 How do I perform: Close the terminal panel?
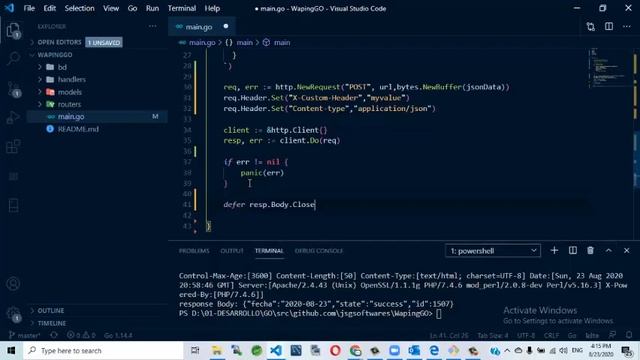(627, 250)
